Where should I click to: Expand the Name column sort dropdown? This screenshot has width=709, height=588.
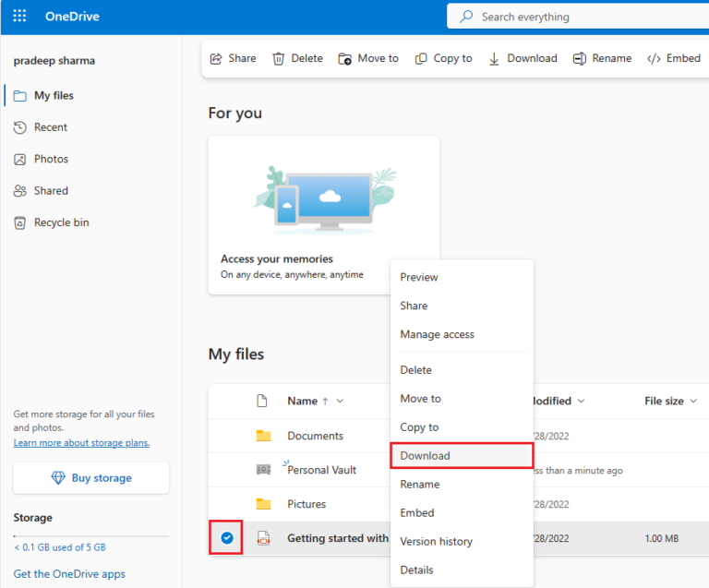coord(340,401)
